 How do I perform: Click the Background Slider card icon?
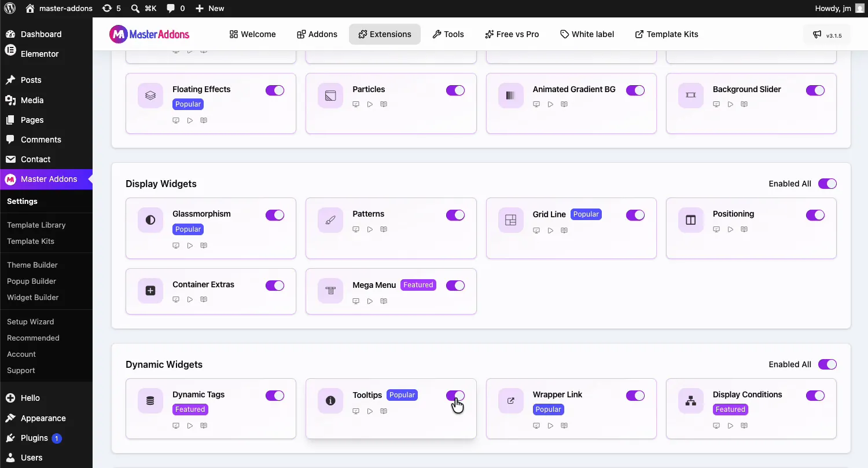[690, 96]
